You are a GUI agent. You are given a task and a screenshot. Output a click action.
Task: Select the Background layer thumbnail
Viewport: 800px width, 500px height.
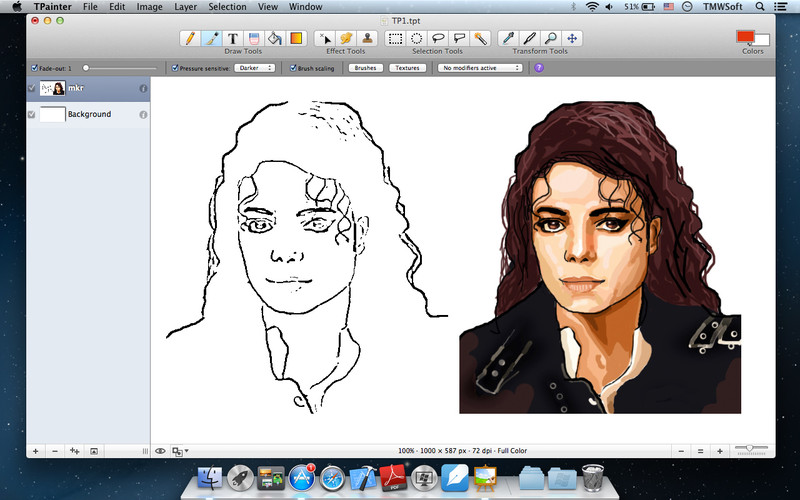(53, 115)
